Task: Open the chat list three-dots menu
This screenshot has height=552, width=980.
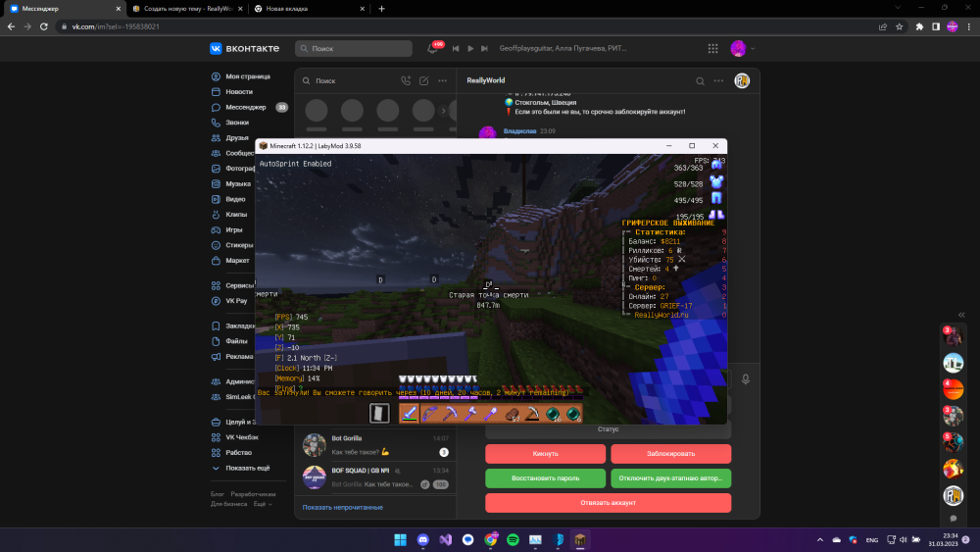Action: [443, 80]
